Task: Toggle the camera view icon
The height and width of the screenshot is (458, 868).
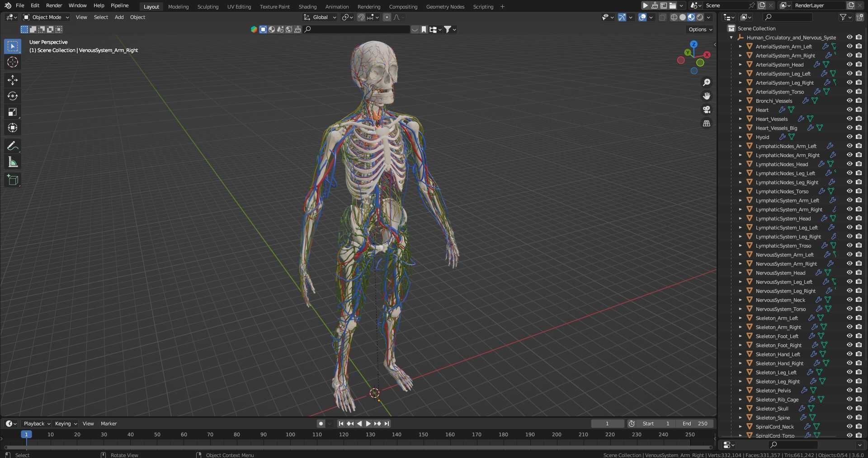Action: click(706, 110)
